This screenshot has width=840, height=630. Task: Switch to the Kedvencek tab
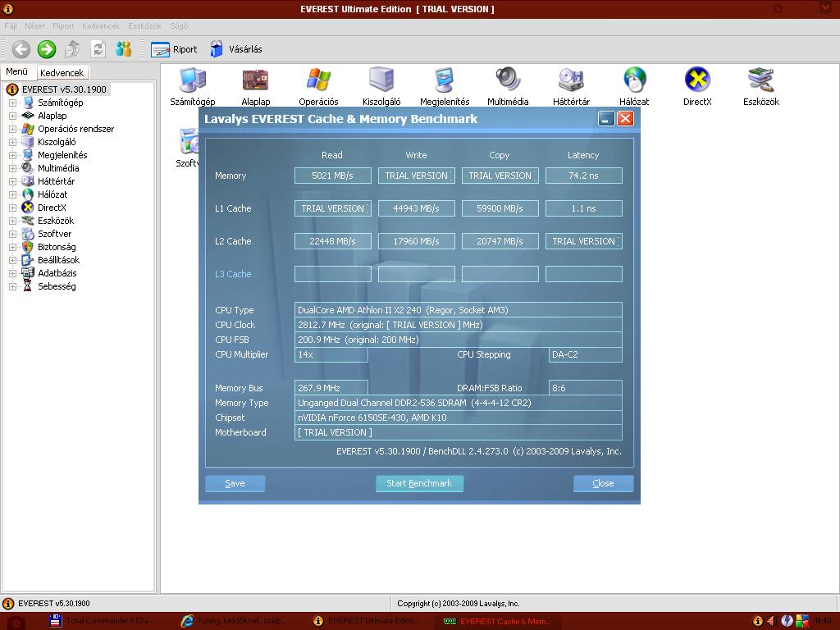[x=62, y=72]
